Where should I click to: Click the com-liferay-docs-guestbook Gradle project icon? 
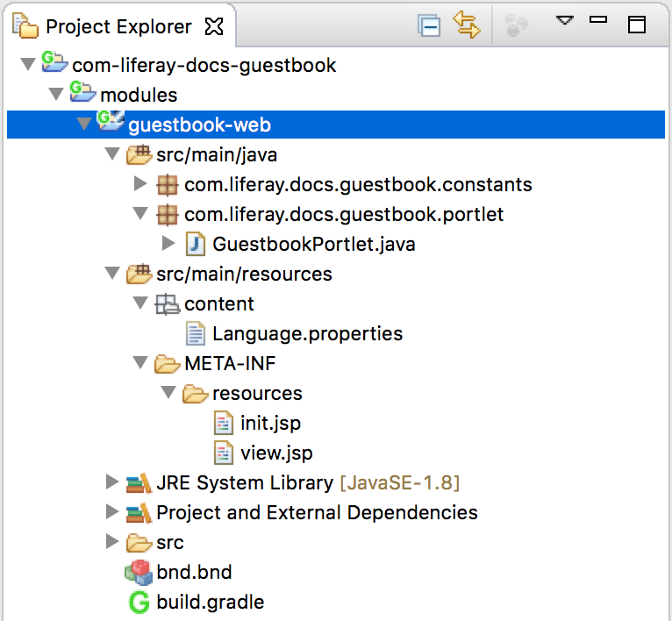[x=54, y=62]
